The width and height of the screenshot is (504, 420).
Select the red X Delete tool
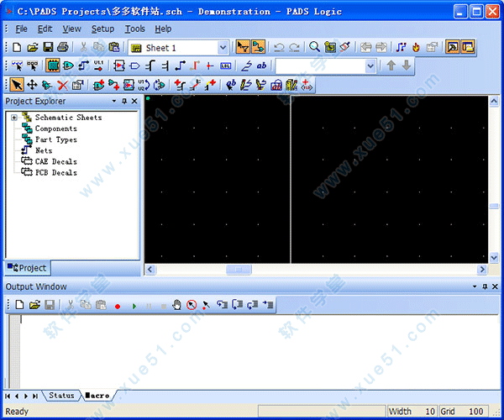click(63, 85)
